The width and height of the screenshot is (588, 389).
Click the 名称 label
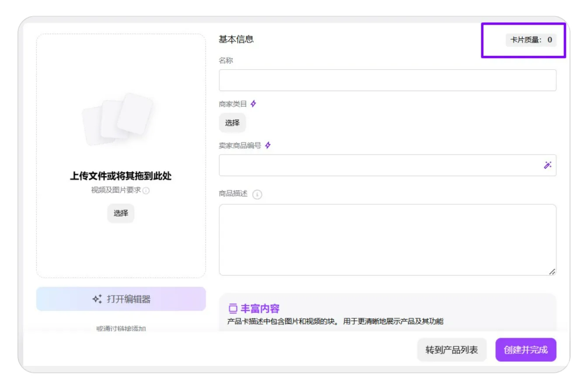[x=226, y=61]
